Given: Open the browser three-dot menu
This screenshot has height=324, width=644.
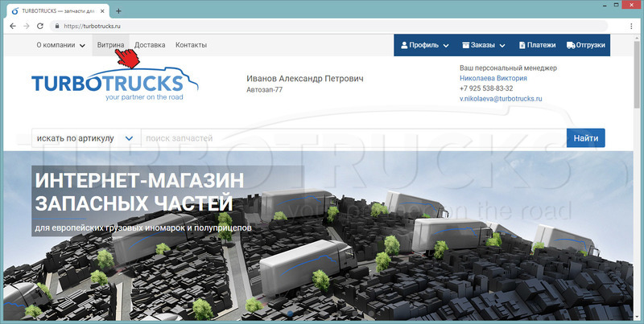Looking at the screenshot, I should point(631,26).
